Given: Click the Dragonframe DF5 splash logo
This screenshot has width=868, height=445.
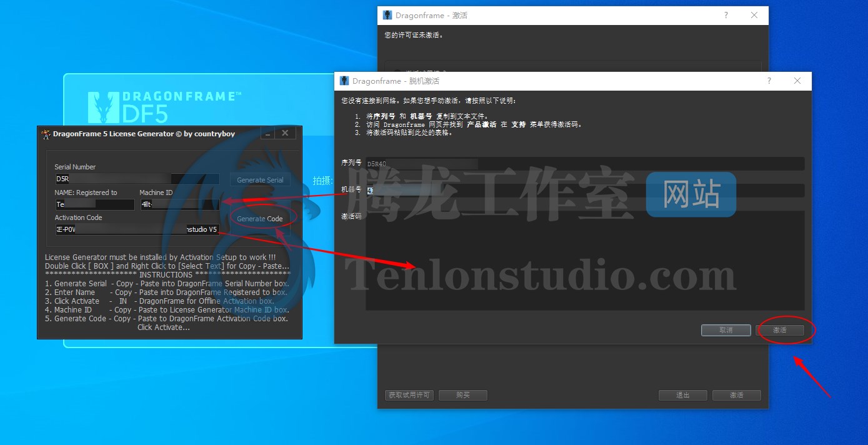Looking at the screenshot, I should [x=164, y=106].
